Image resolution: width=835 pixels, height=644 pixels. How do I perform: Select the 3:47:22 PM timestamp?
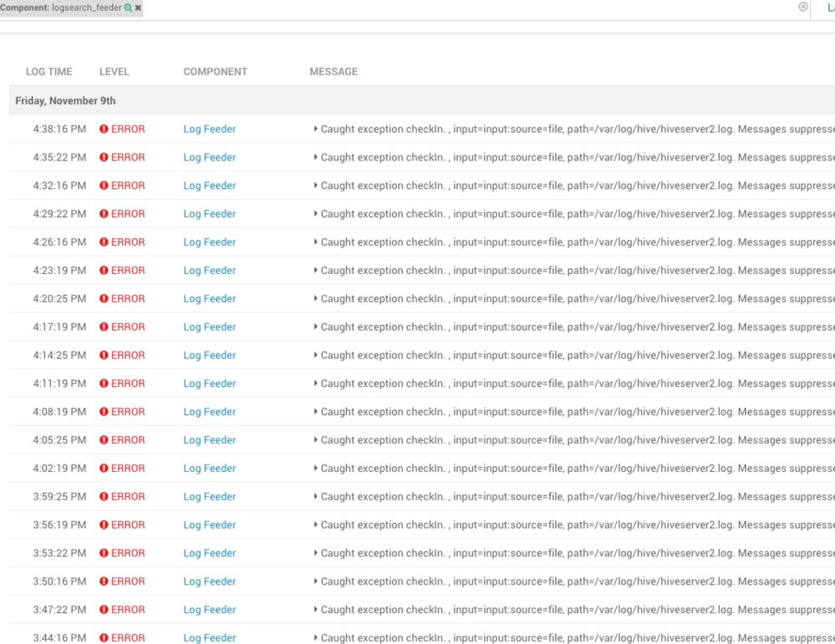click(59, 609)
